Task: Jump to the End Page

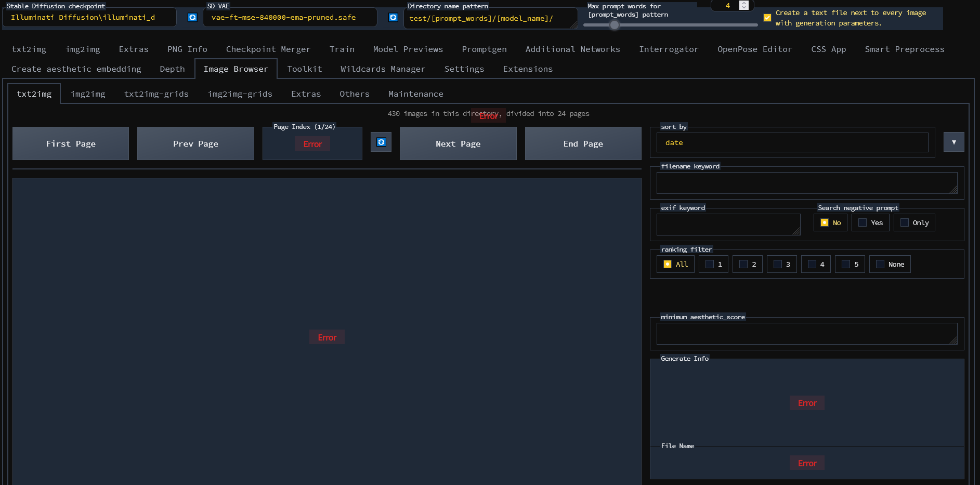Action: [583, 143]
